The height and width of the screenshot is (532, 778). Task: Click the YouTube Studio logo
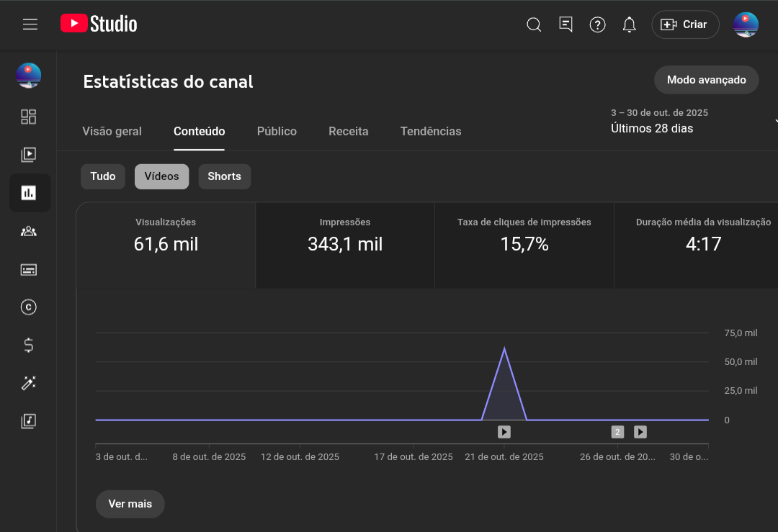(99, 24)
